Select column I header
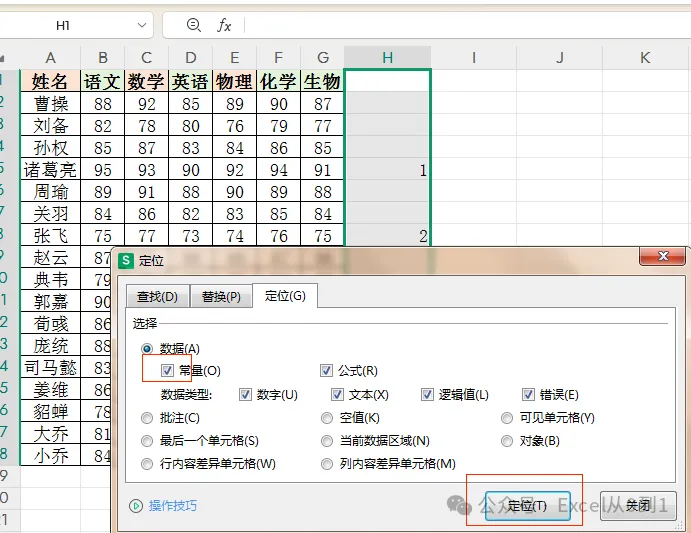Screen dimensions: 691x533 coord(474,58)
